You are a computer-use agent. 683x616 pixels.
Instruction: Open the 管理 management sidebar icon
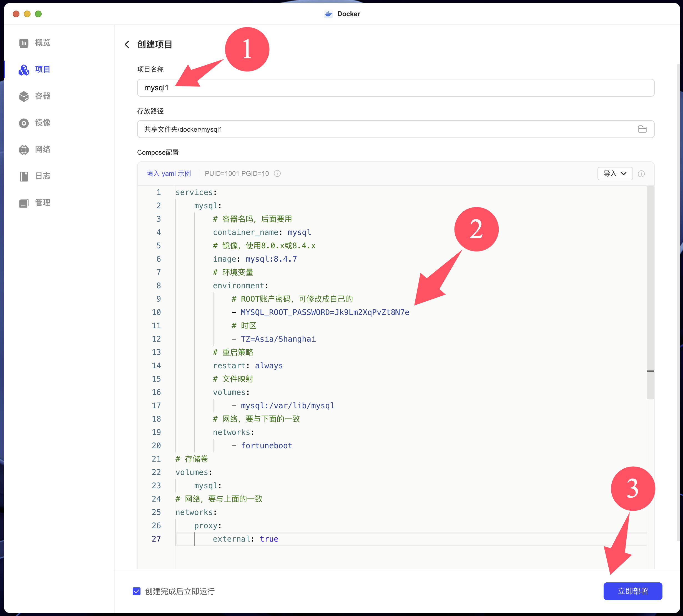[x=24, y=203]
